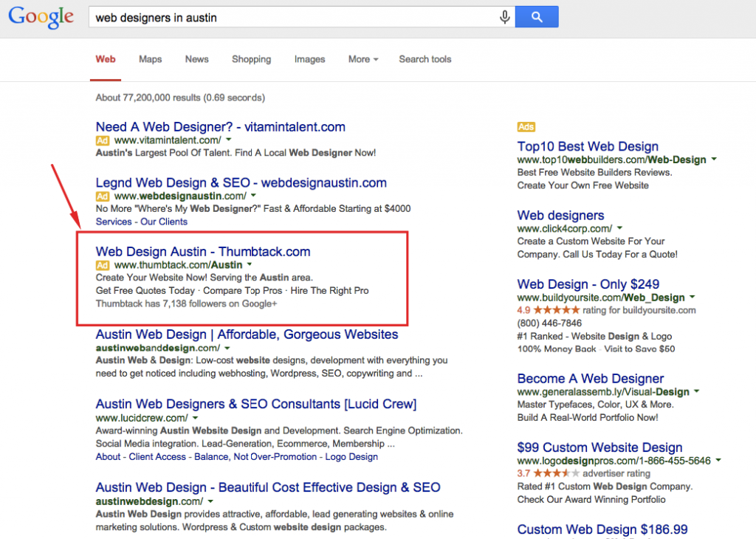The image size is (756, 539).
Task: Expand arrow next to logodesignpros.com URL
Action: [718, 461]
